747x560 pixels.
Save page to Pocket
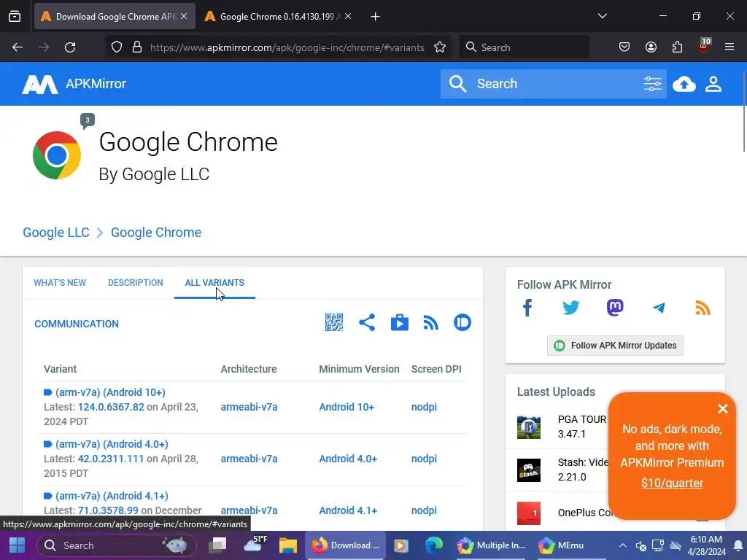[x=624, y=47]
